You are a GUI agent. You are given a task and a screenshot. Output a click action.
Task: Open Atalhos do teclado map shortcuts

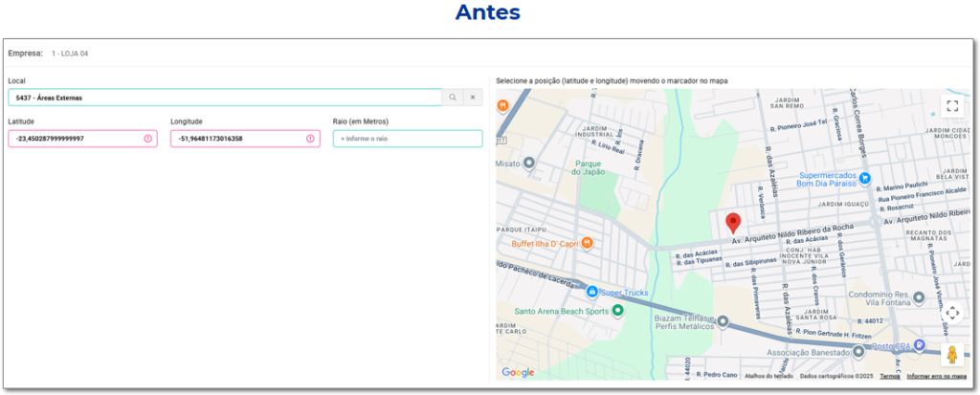tap(770, 377)
